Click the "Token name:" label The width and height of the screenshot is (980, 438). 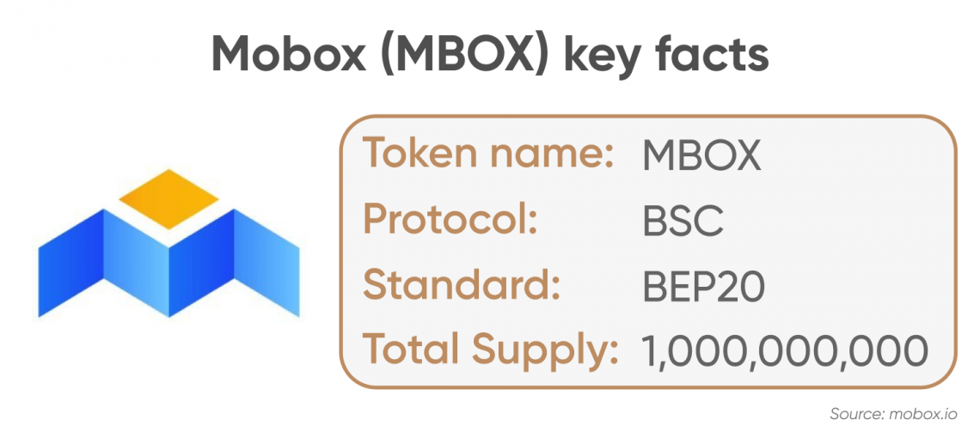click(488, 155)
